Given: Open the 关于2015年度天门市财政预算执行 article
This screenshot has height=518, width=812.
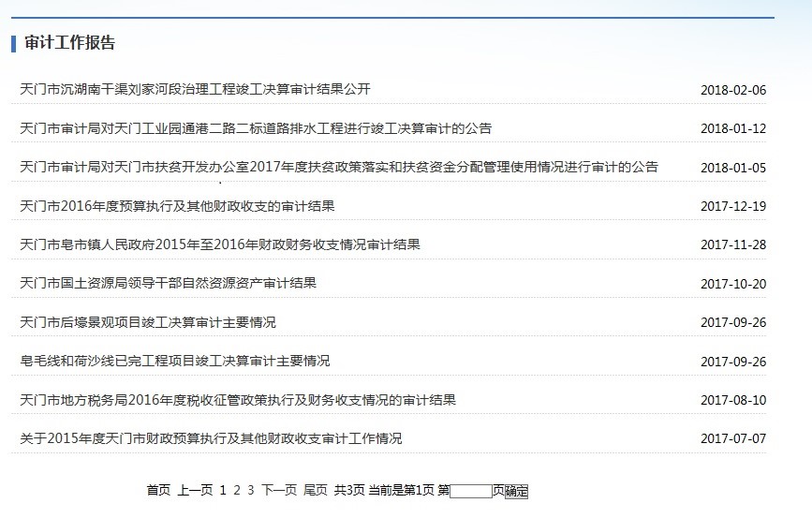Looking at the screenshot, I should (x=211, y=438).
